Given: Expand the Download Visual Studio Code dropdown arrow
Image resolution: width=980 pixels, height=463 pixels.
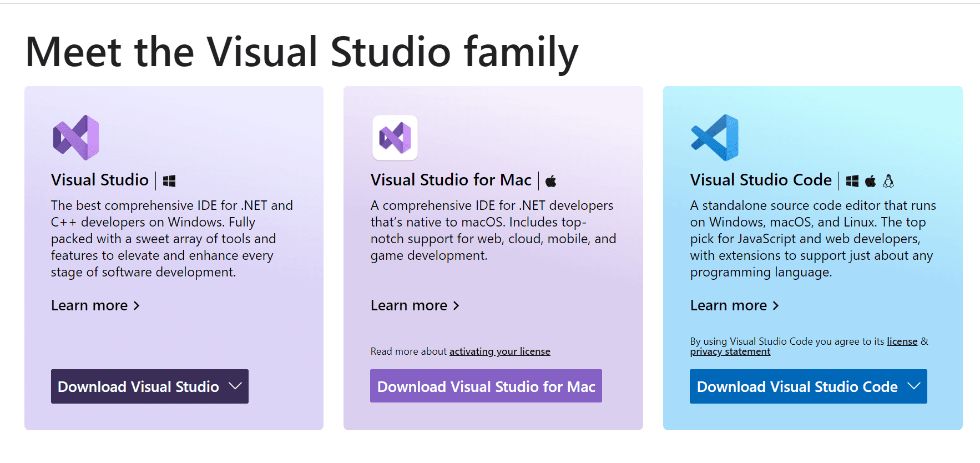Looking at the screenshot, I should 914,386.
